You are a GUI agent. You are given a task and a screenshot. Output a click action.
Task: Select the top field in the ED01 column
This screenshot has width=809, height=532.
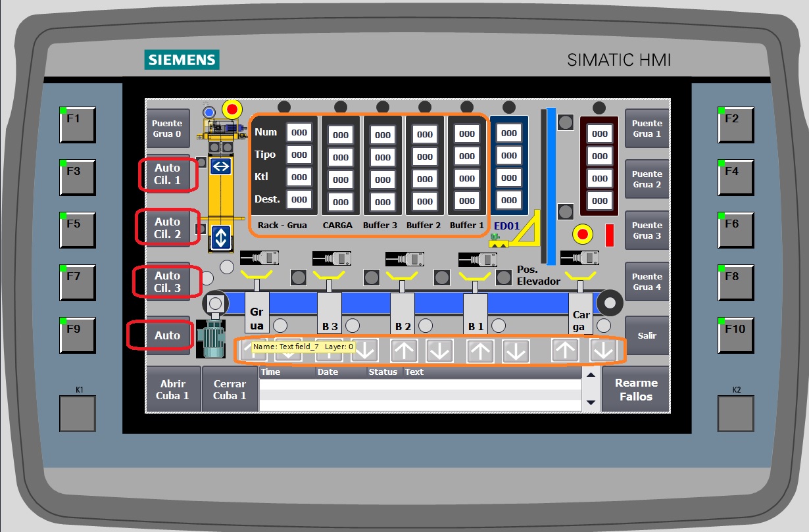tap(509, 133)
